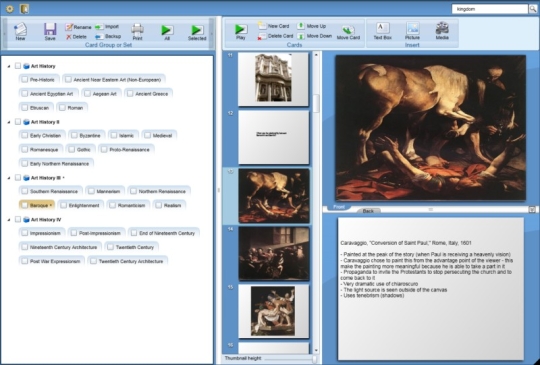
Task: Backup the card sets
Action: coord(108,36)
